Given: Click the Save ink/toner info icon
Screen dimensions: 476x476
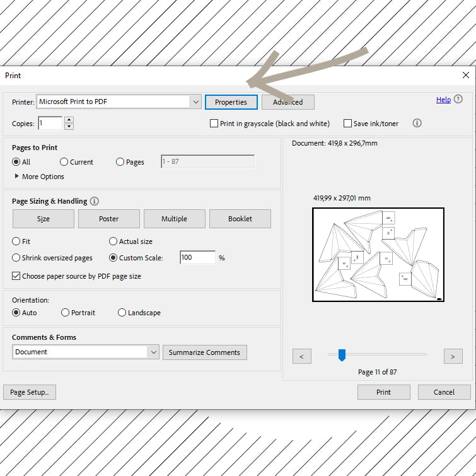Looking at the screenshot, I should 417,124.
